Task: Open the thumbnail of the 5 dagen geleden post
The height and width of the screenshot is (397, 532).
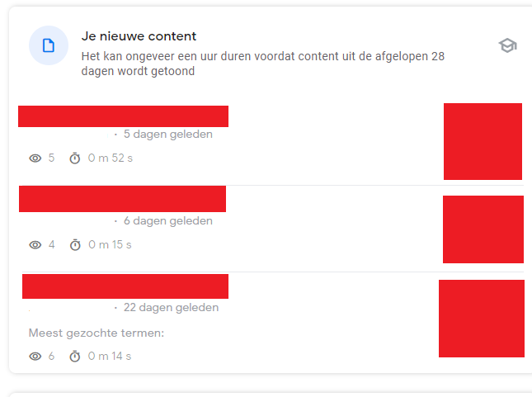Action: point(483,141)
